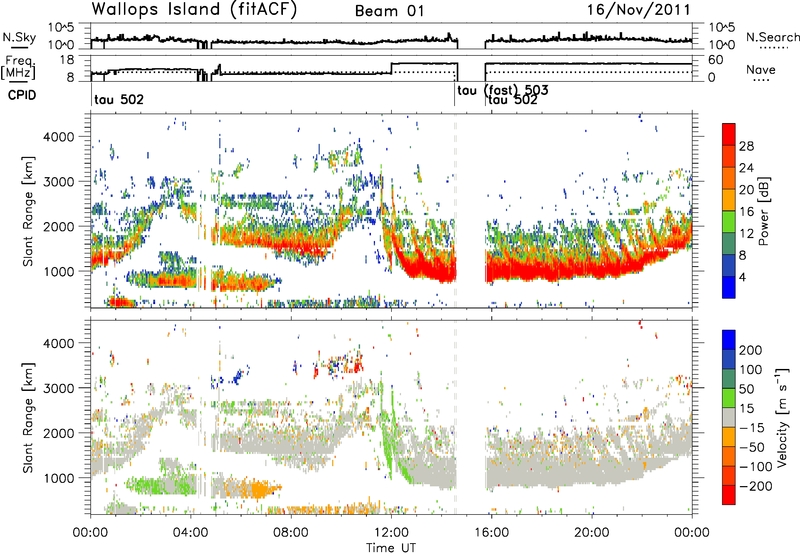
Task: Click the 'Beam 01' label
Action: click(x=389, y=11)
